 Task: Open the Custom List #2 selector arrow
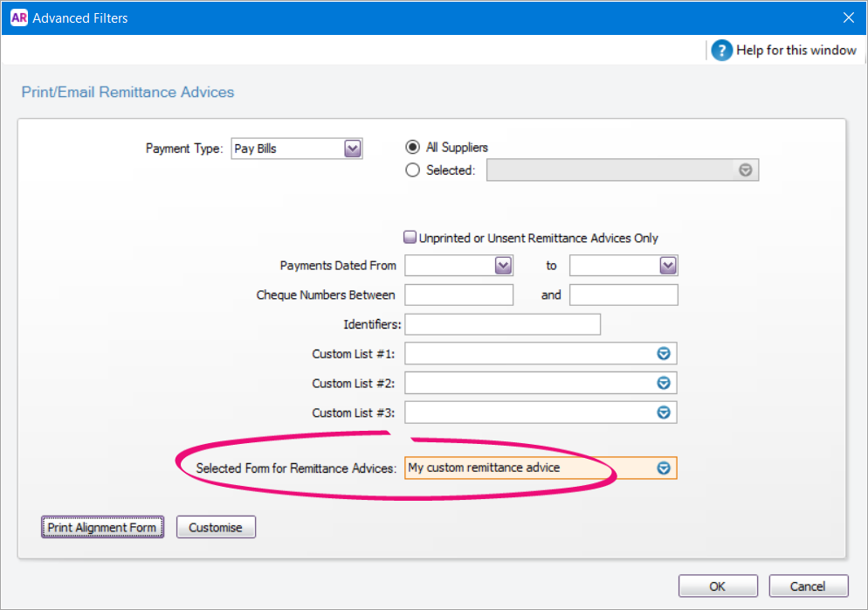[x=663, y=383]
